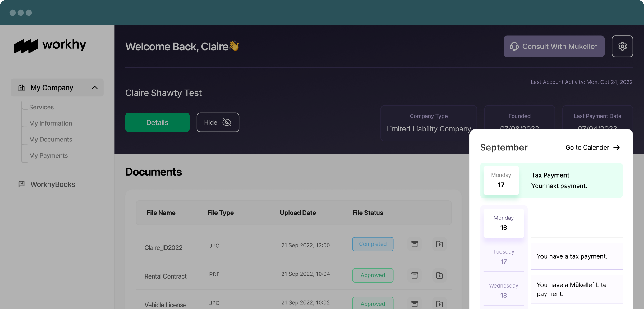Click the workhy logo
Image resolution: width=644 pixels, height=309 pixels.
click(x=50, y=45)
